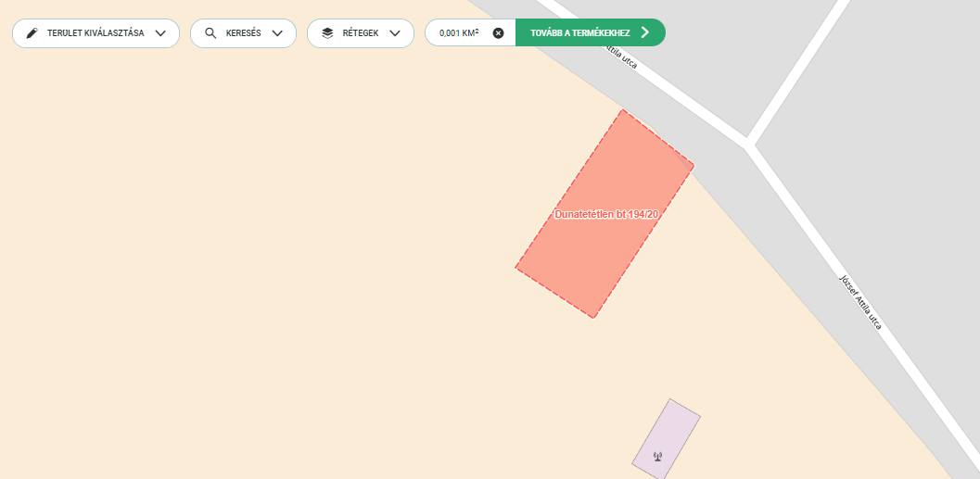Clear the 0,001 KM² selection with X
The height and width of the screenshot is (479, 980).
pyautogui.click(x=498, y=33)
